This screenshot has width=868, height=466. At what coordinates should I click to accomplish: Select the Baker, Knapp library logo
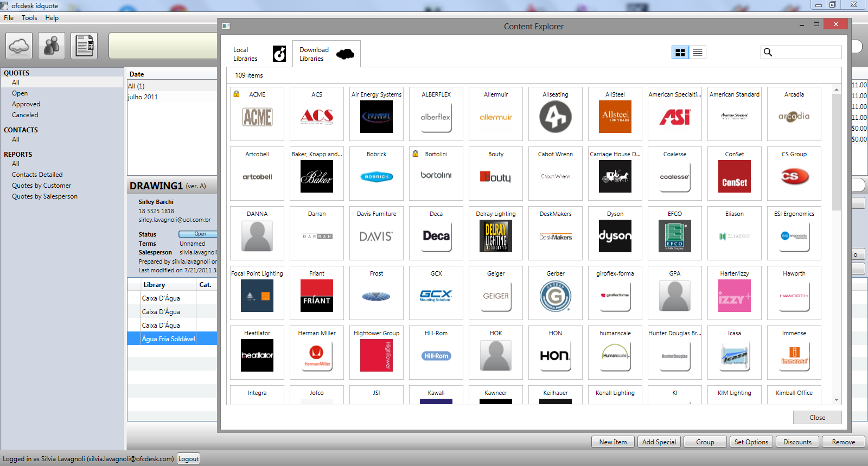coord(317,176)
